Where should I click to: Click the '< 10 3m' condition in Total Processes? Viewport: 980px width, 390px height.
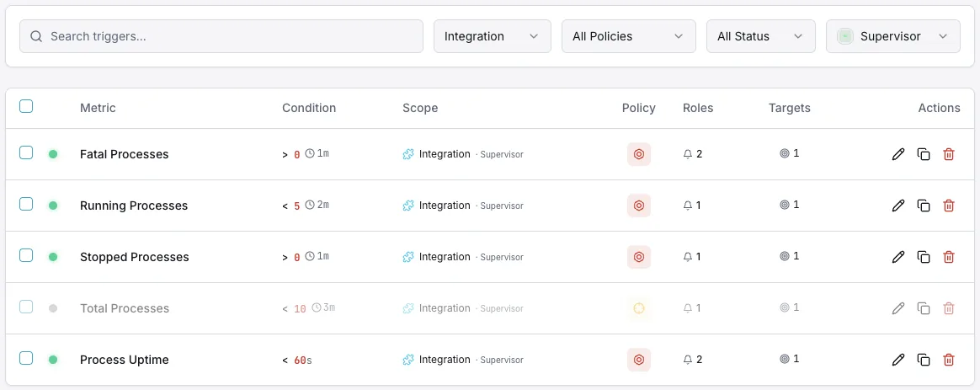coord(309,308)
